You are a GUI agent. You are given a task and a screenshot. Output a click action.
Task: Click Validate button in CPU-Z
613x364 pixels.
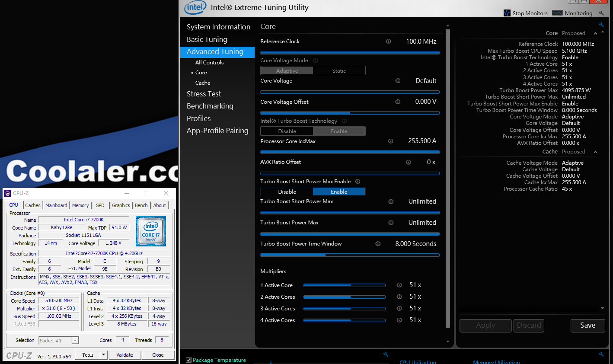point(125,355)
